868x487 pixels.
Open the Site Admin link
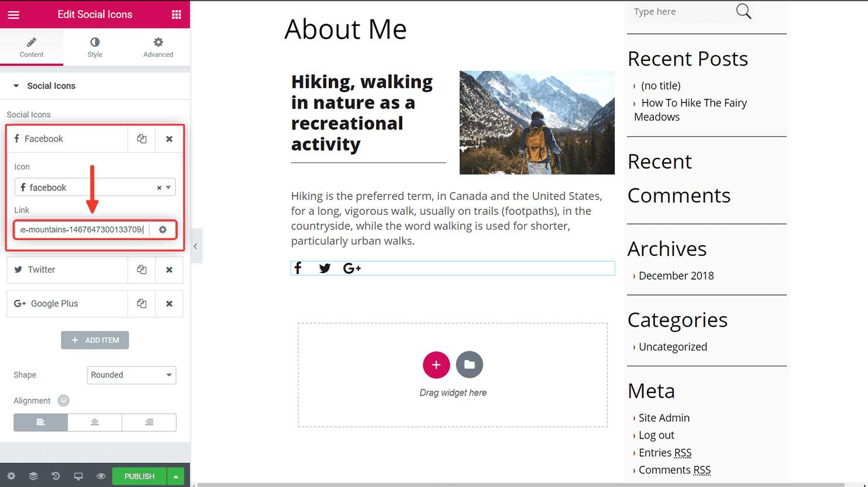[664, 418]
